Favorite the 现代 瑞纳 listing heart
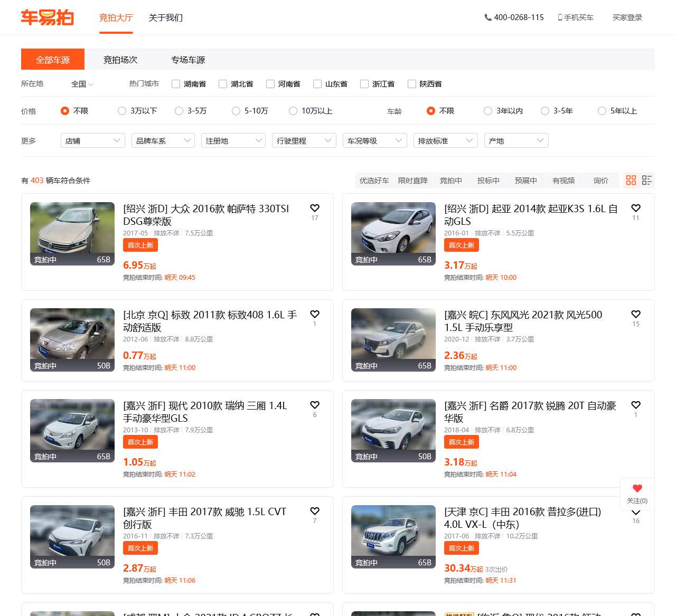Viewport: 676px width, 616px height. 315,405
